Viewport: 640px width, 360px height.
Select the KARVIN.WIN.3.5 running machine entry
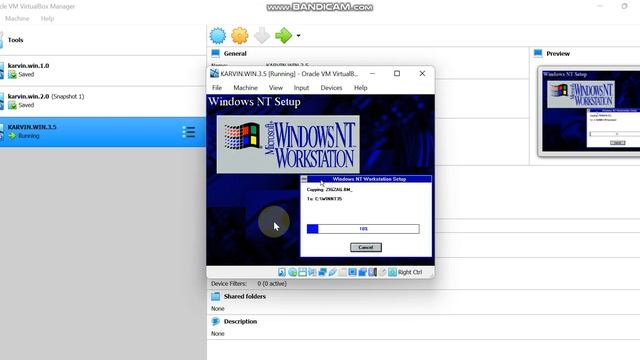point(103,132)
